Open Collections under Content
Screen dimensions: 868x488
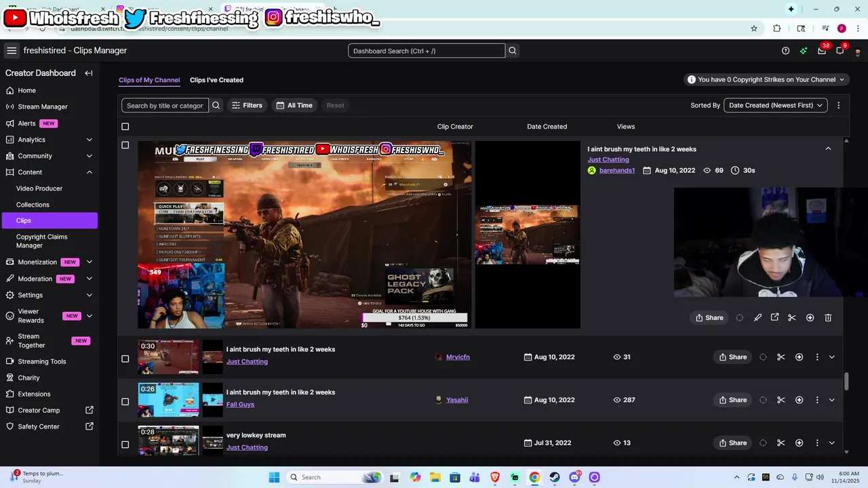click(x=33, y=205)
